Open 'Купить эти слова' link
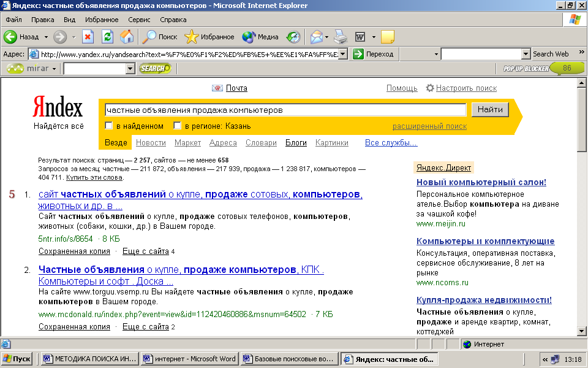Screen dimensions: 588x368 click(x=94, y=177)
